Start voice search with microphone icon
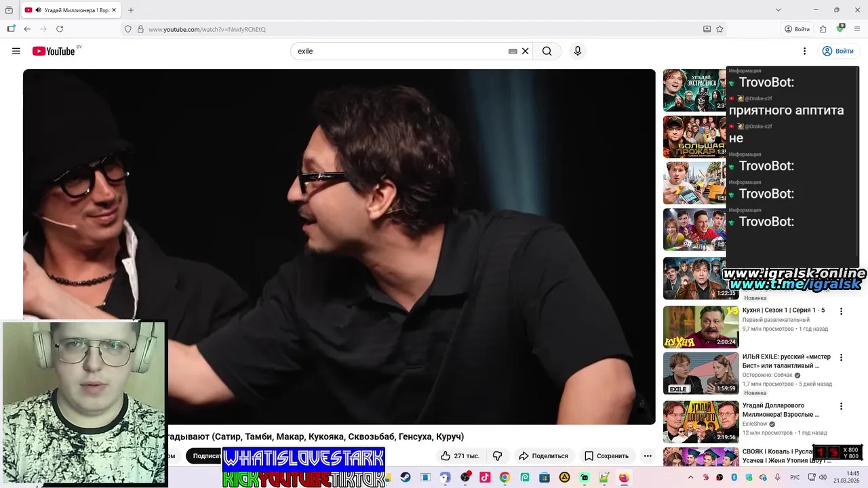 coord(578,51)
